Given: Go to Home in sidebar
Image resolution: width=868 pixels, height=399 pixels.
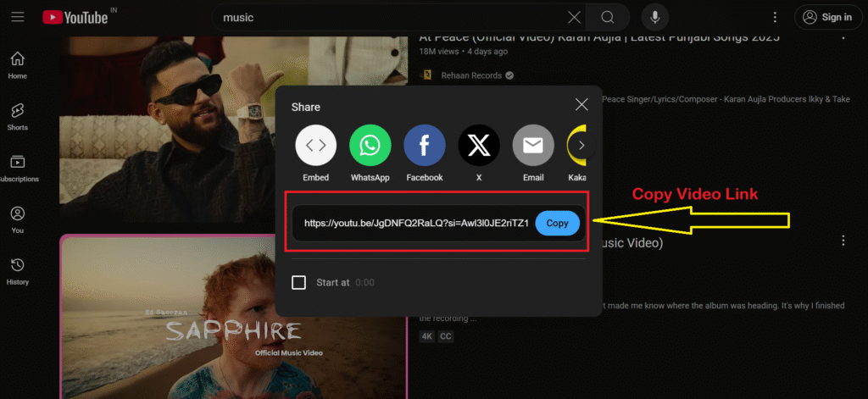Looking at the screenshot, I should [18, 65].
